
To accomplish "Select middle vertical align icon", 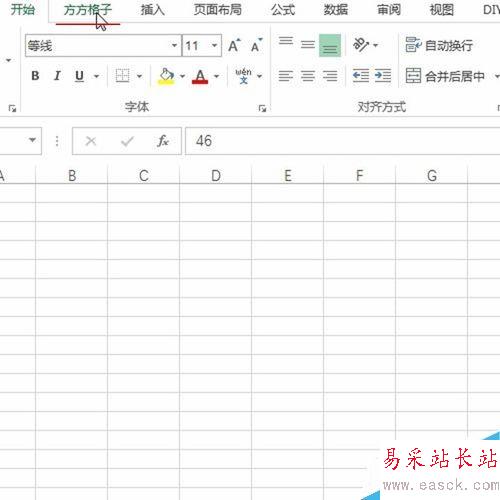I will coord(308,45).
